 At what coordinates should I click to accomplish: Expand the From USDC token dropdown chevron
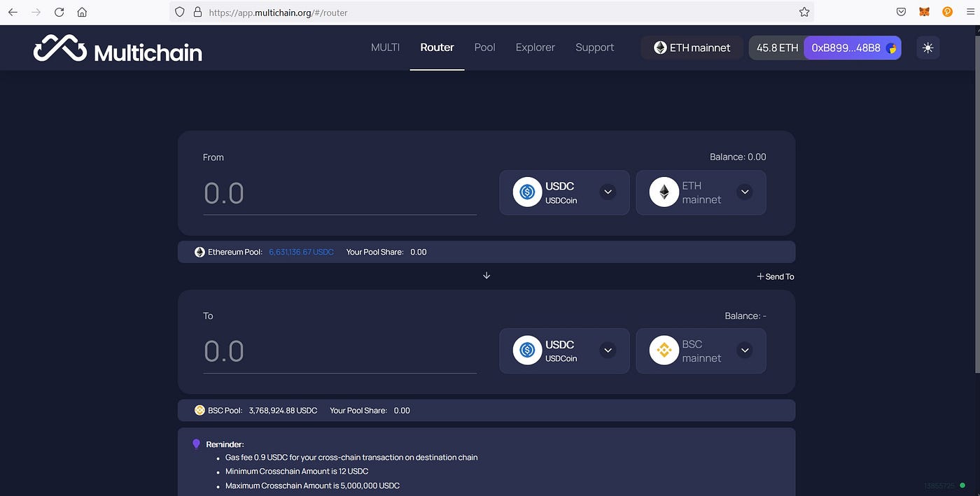[x=608, y=192]
